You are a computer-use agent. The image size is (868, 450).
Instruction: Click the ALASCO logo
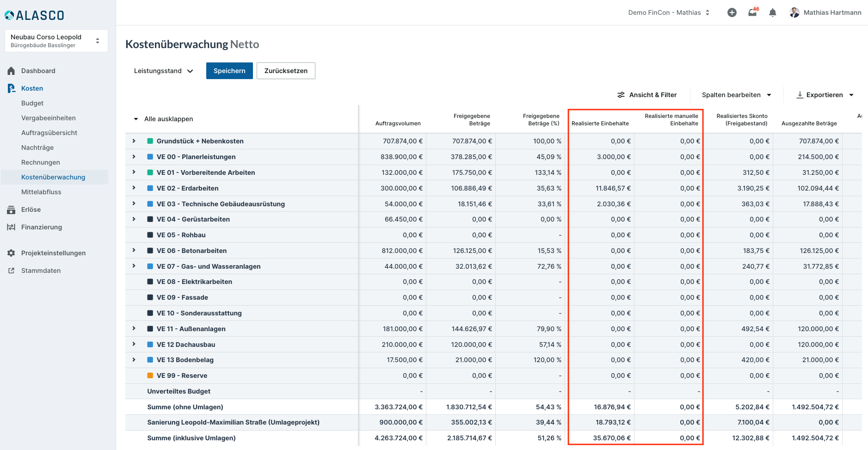pos(35,15)
